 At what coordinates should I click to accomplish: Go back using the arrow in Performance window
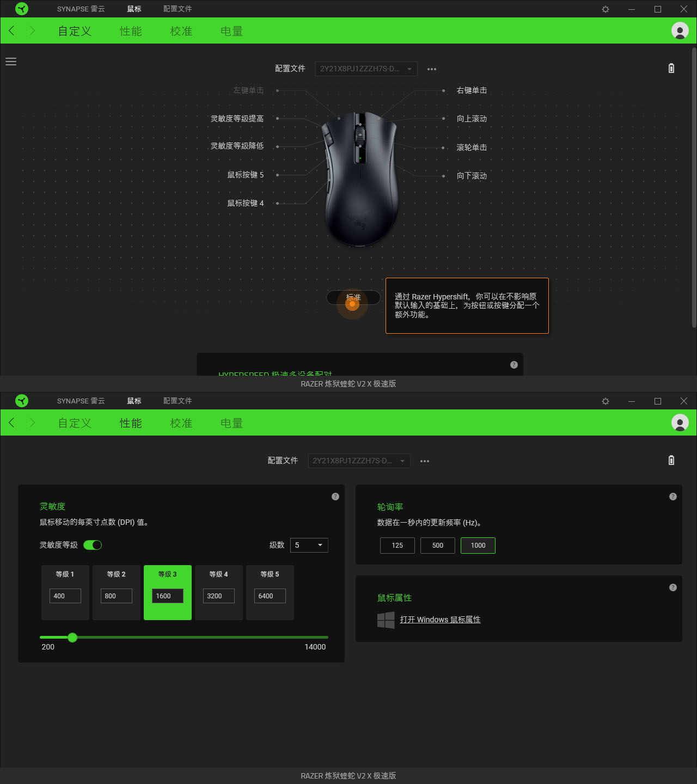click(x=11, y=422)
